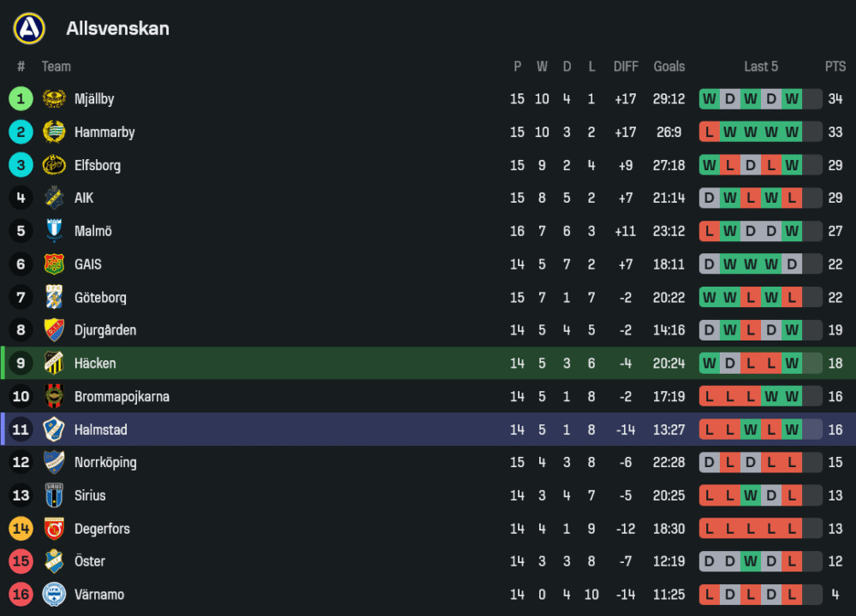Click the Värnamo club crest
This screenshot has height=616, width=856.
tap(54, 595)
